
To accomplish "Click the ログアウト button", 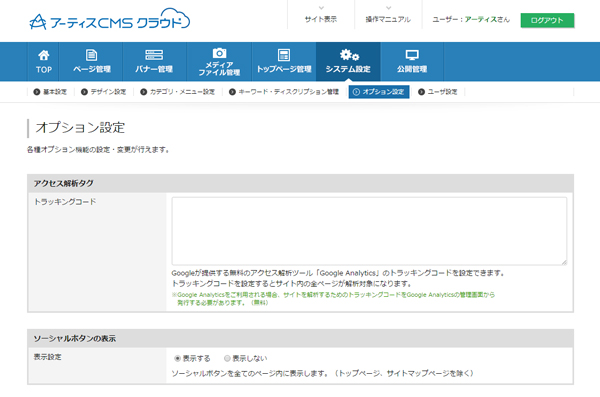I will pyautogui.click(x=547, y=20).
